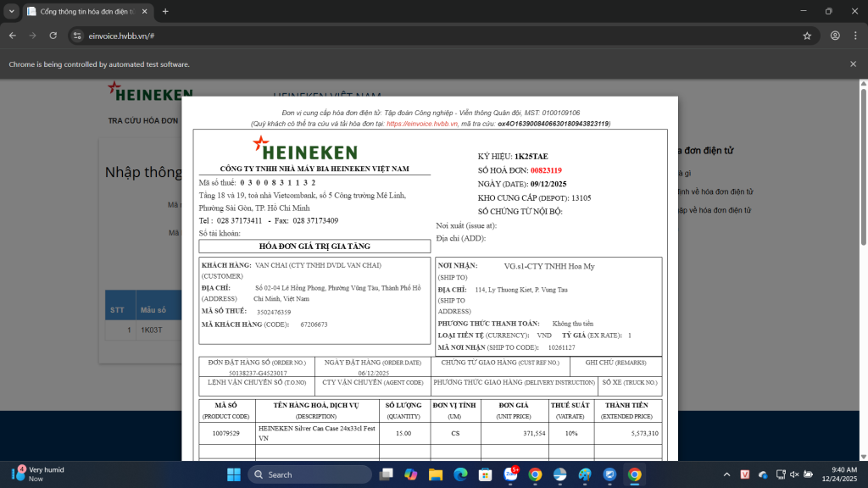Open Chrome's three-dot menu
The image size is (868, 488).
854,36
